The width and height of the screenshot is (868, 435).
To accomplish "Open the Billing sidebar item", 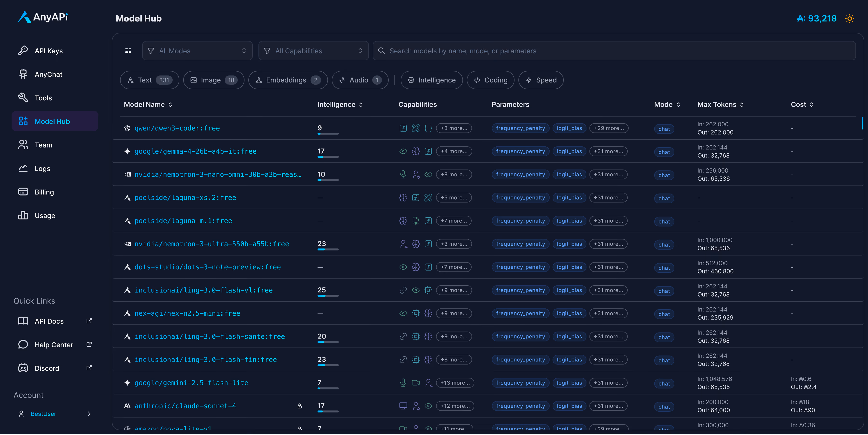I will pos(55,192).
